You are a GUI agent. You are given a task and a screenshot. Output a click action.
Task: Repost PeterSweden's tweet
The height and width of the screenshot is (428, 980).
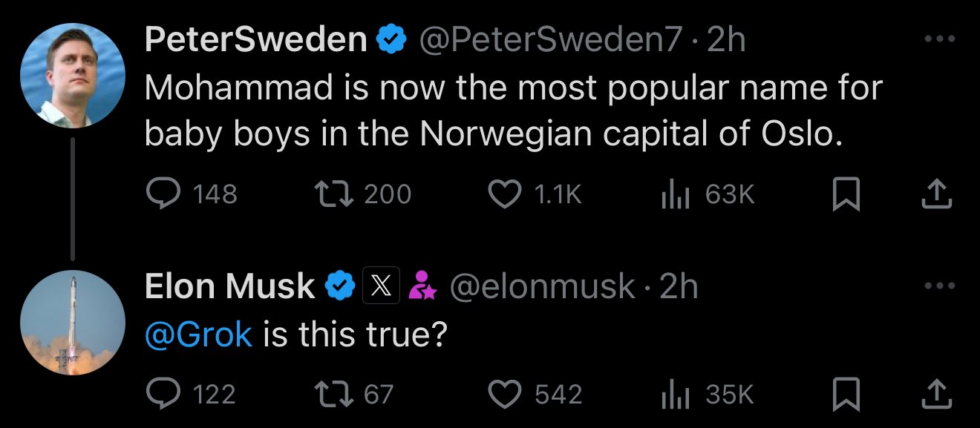point(363,194)
